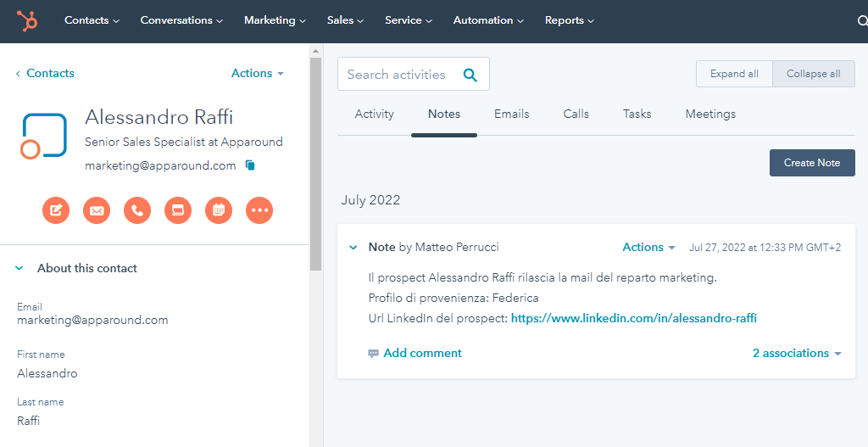Open the note's Actions dropdown
The height and width of the screenshot is (447, 868).
click(x=648, y=248)
